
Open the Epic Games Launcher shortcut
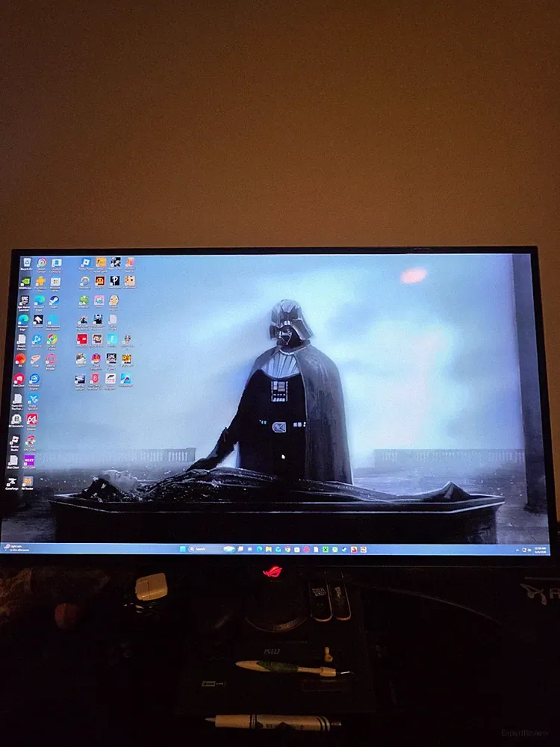coord(25,300)
